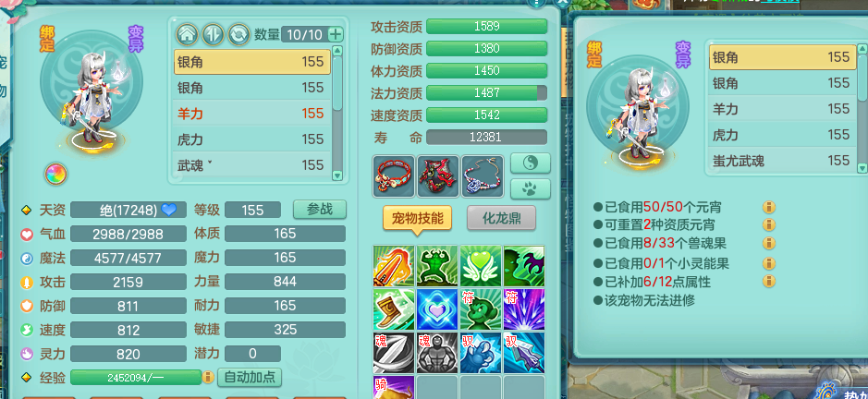Select the necklace equipment slot
Image resolution: width=868 pixels, height=399 pixels.
[x=483, y=176]
